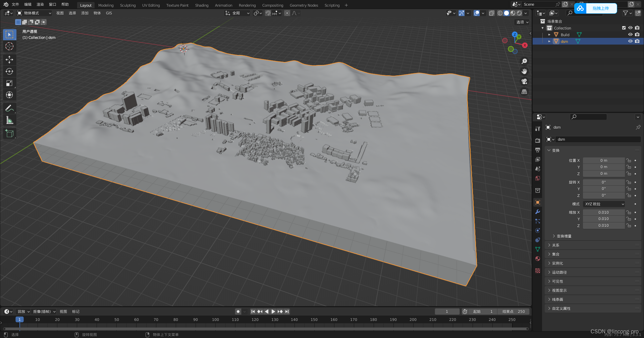Open the Object Data green triangle tab
The width and height of the screenshot is (644, 338).
[538, 249]
